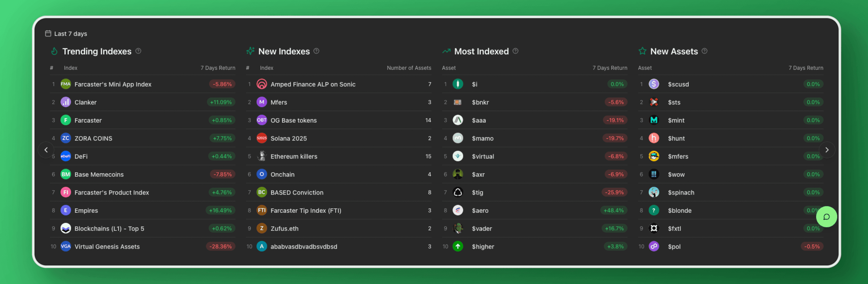Select the $spinach asset row

731,192
